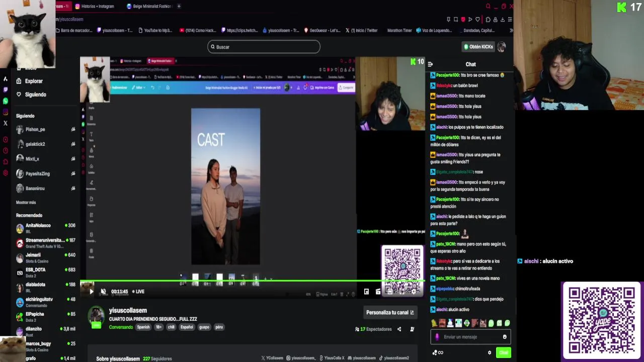Click the browser sidebar Twitch icon
Viewport: 644px width, 362px height.
[6, 89]
